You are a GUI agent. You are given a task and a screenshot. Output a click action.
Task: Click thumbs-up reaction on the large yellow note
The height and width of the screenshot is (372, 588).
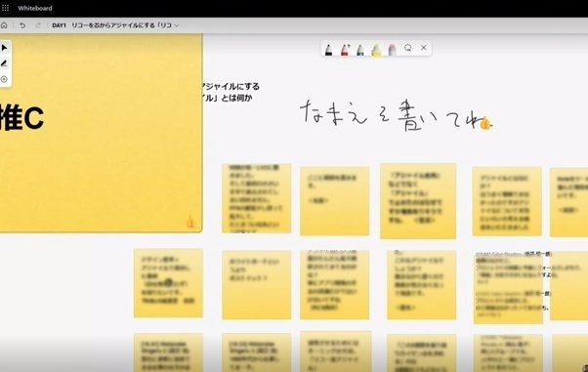190,222
